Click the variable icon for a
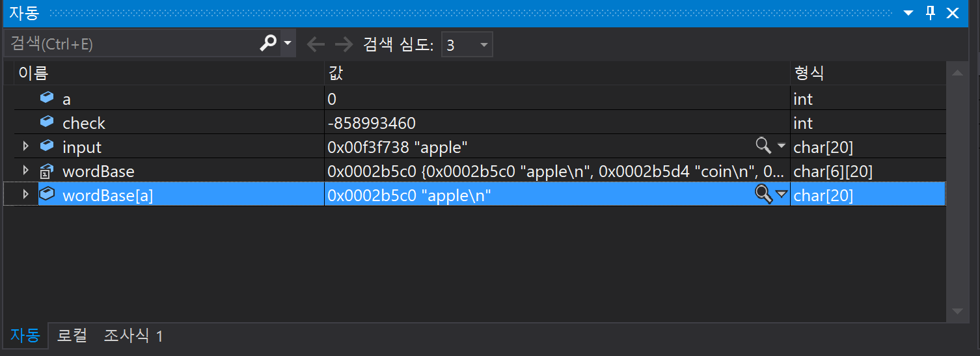Image resolution: width=980 pixels, height=356 pixels. click(47, 98)
